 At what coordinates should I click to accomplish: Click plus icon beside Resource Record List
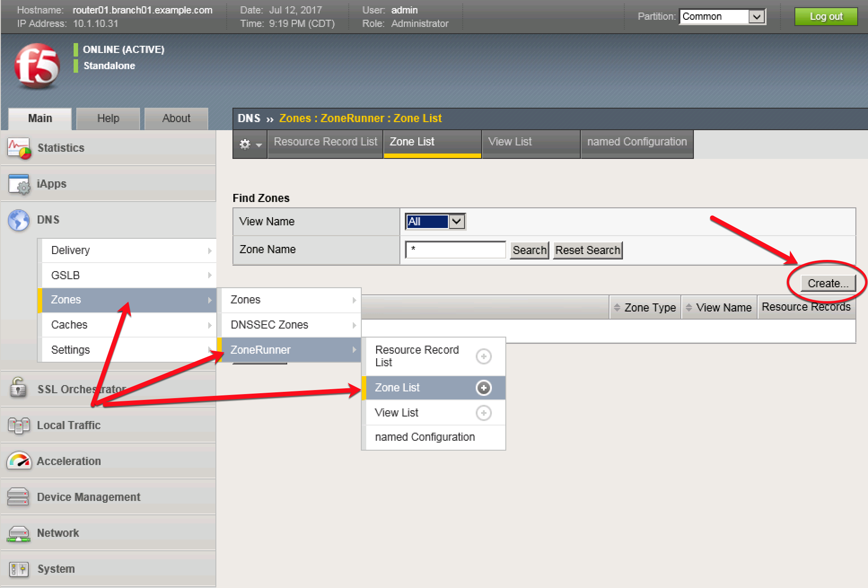[x=483, y=356]
